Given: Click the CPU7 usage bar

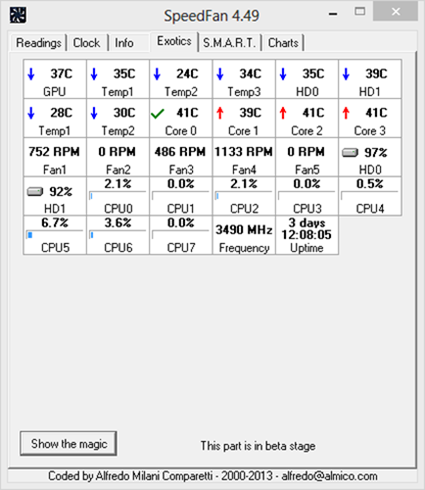Looking at the screenshot, I should click(181, 235).
